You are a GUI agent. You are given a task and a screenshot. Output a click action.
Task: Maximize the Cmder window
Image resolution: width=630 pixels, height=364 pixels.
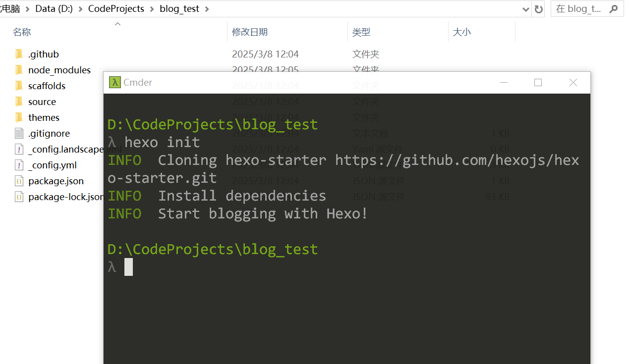538,82
